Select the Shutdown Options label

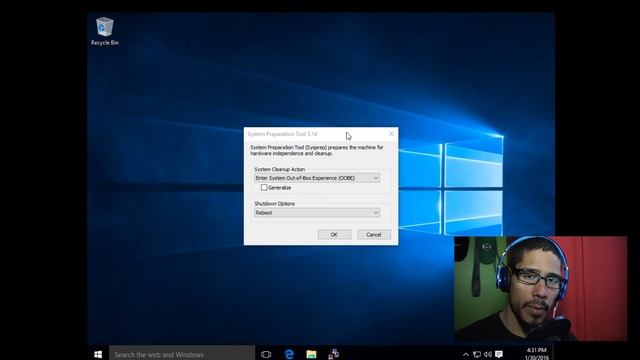point(275,203)
